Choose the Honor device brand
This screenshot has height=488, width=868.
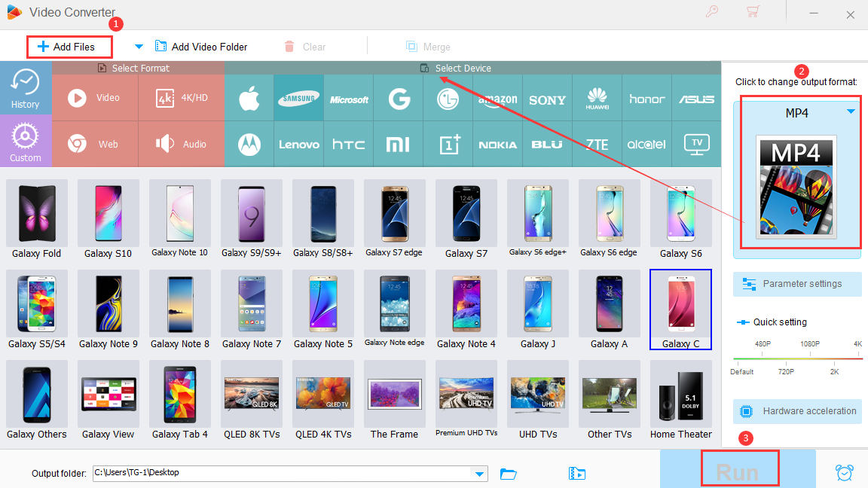coord(646,98)
